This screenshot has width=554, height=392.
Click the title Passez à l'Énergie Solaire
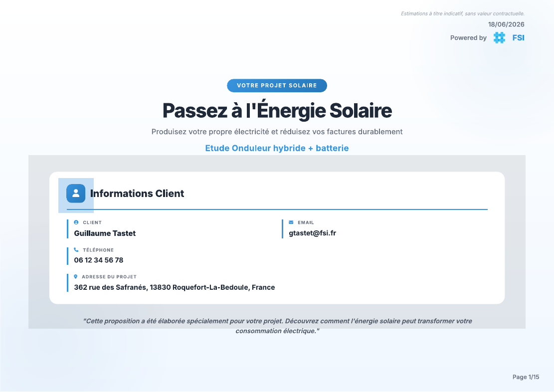277,110
